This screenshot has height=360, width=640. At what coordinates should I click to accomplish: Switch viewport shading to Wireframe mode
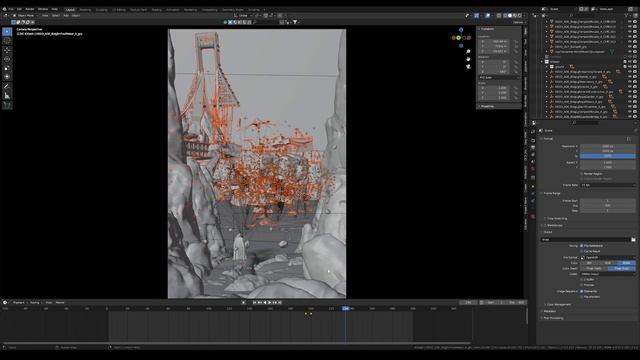pyautogui.click(x=505, y=16)
